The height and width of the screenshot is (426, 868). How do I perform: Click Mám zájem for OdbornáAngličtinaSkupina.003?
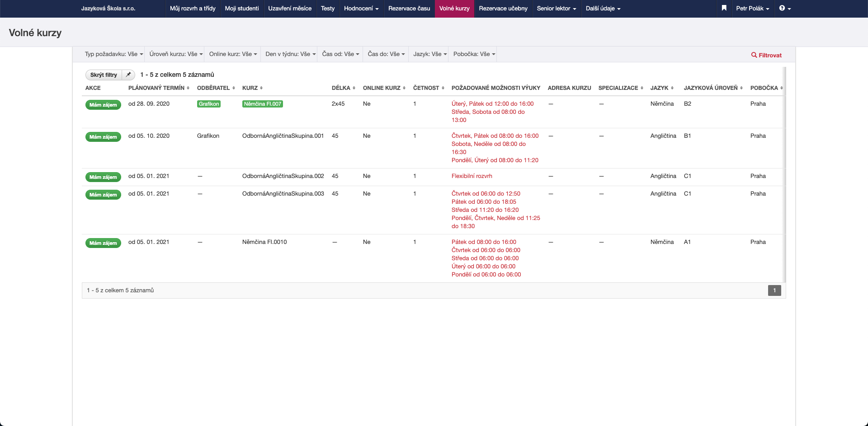click(x=103, y=195)
